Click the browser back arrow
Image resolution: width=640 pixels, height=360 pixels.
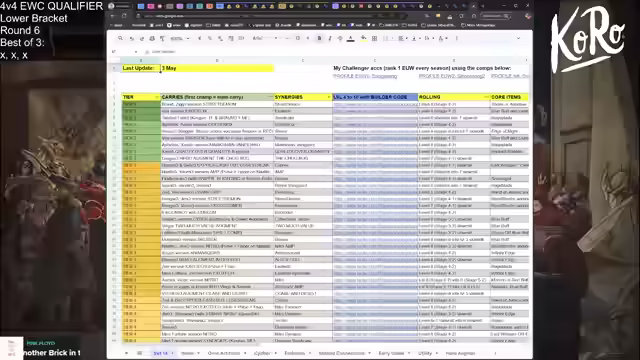pos(113,16)
